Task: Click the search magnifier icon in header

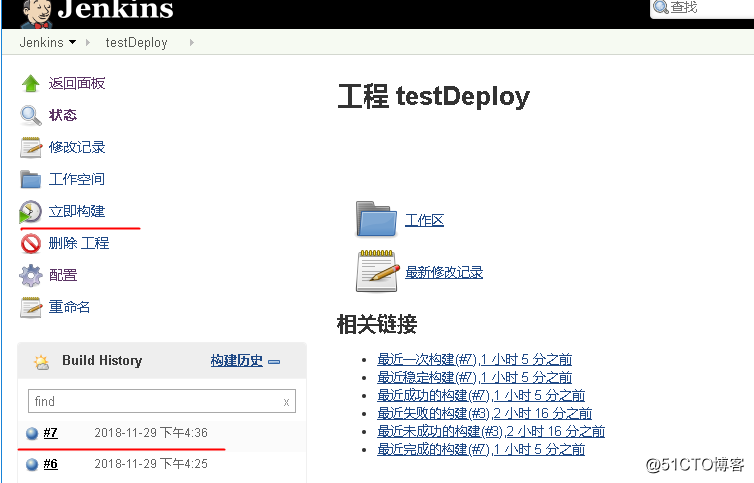Action: click(x=661, y=7)
